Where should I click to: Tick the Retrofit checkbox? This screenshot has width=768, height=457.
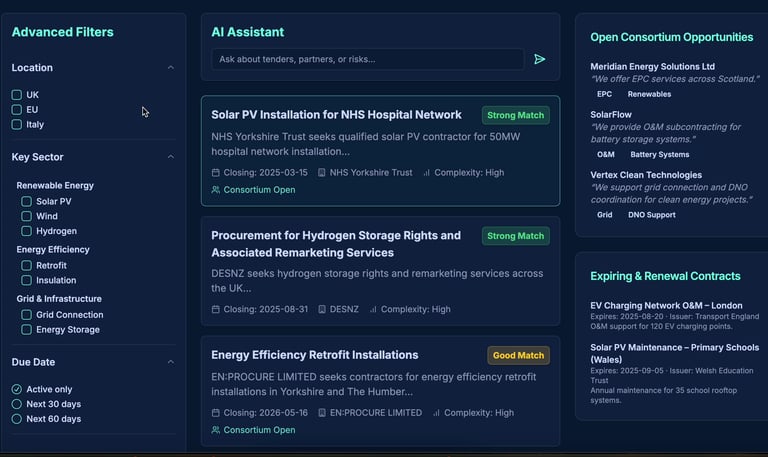coord(26,265)
